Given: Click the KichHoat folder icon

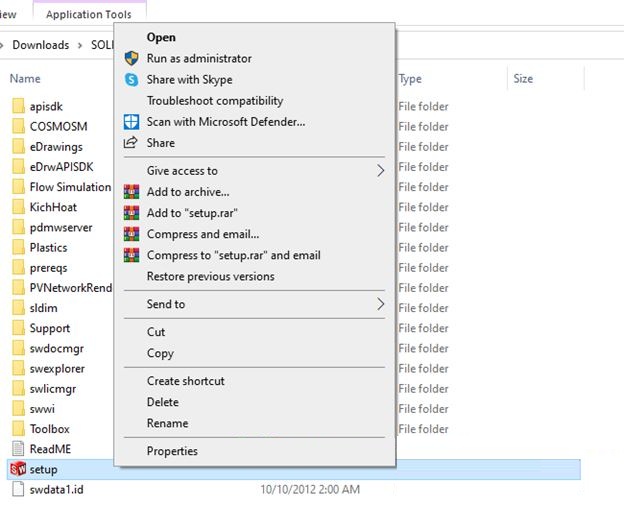Looking at the screenshot, I should (18, 207).
